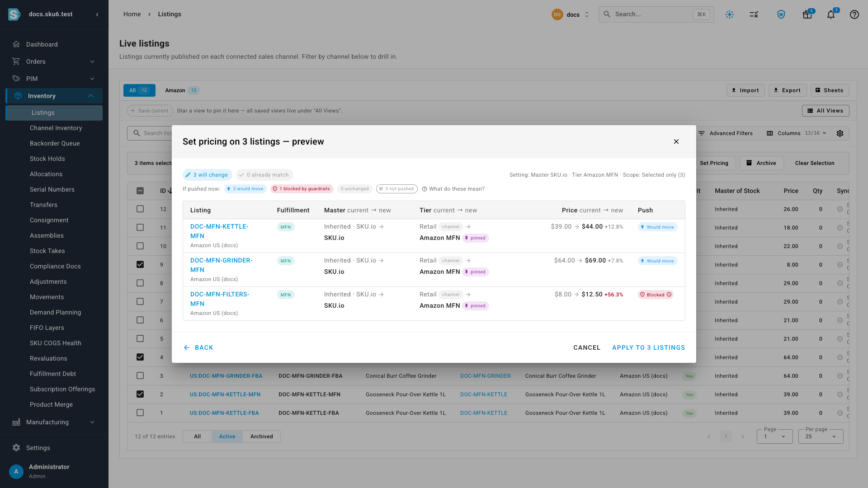Check the row 8 checkbox
The width and height of the screenshot is (868, 488).
pos(140,283)
